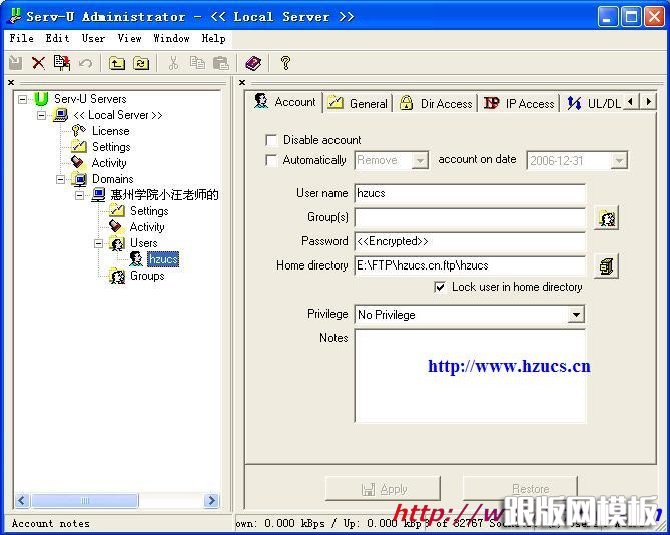Screen dimensions: 670x535
Task: Click the copy documents toolbar icon
Action: (197, 63)
